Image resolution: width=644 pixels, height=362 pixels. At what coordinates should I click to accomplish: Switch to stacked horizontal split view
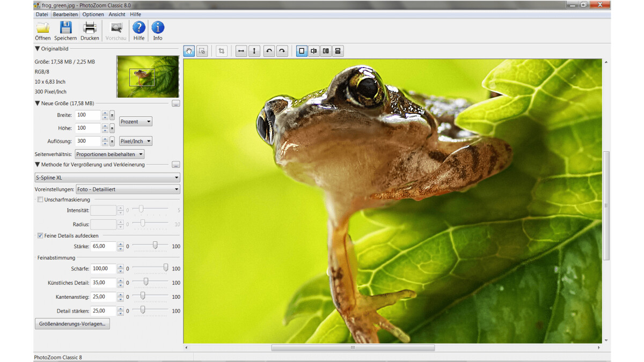(x=338, y=51)
